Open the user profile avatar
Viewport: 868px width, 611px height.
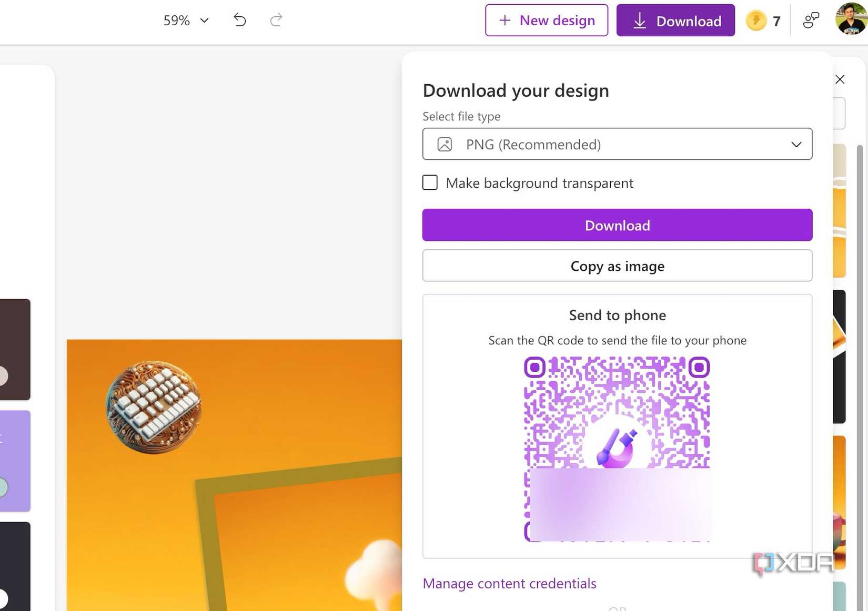click(851, 19)
